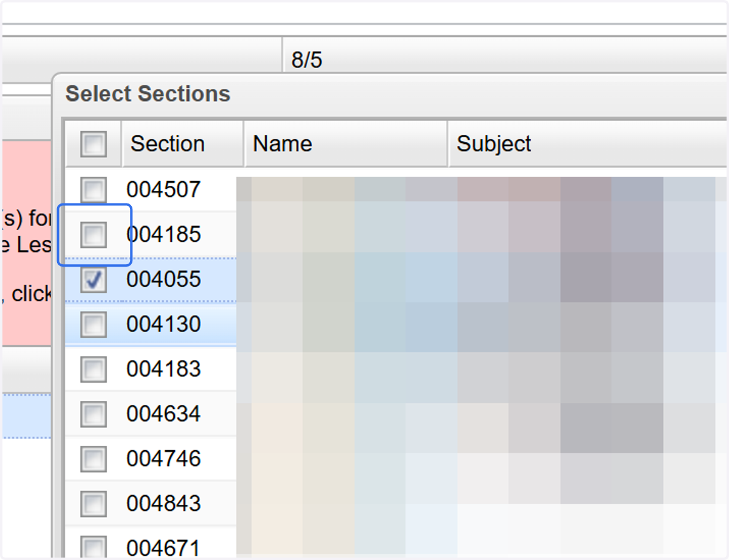Sort by the Section column header
Viewport: 729px width, 560px height.
(183, 144)
